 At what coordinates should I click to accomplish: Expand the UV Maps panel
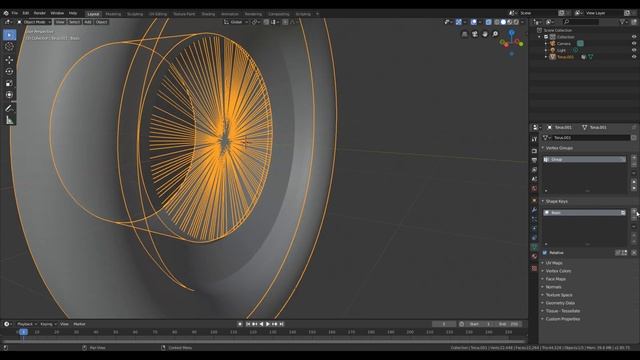coord(554,263)
